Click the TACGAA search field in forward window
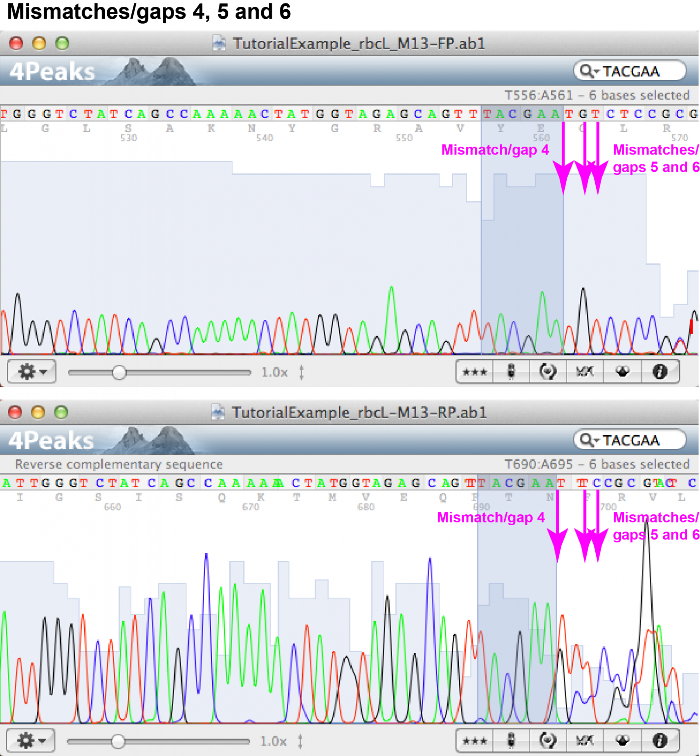The image size is (700, 756). [639, 71]
